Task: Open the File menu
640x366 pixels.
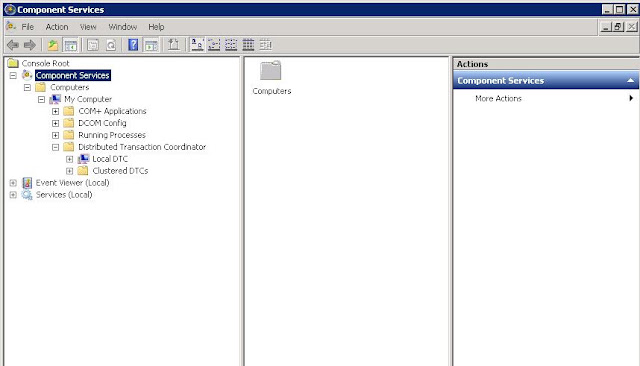Action: coord(27,27)
